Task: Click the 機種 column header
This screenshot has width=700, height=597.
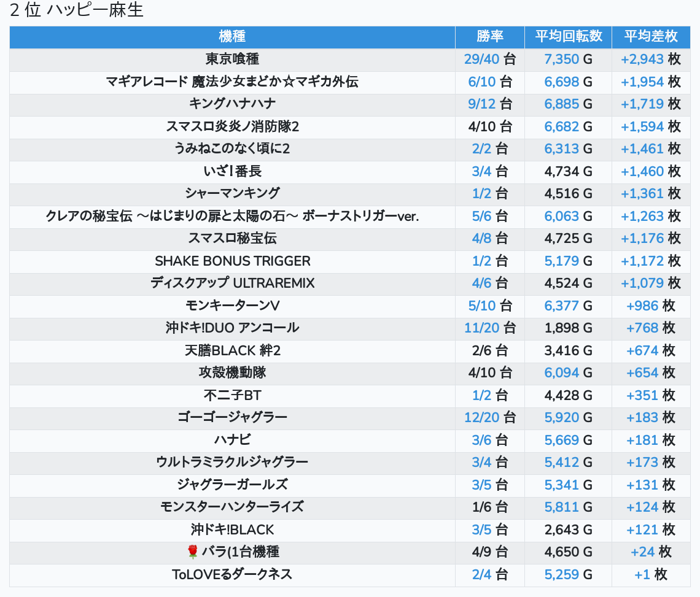Action: click(232, 36)
